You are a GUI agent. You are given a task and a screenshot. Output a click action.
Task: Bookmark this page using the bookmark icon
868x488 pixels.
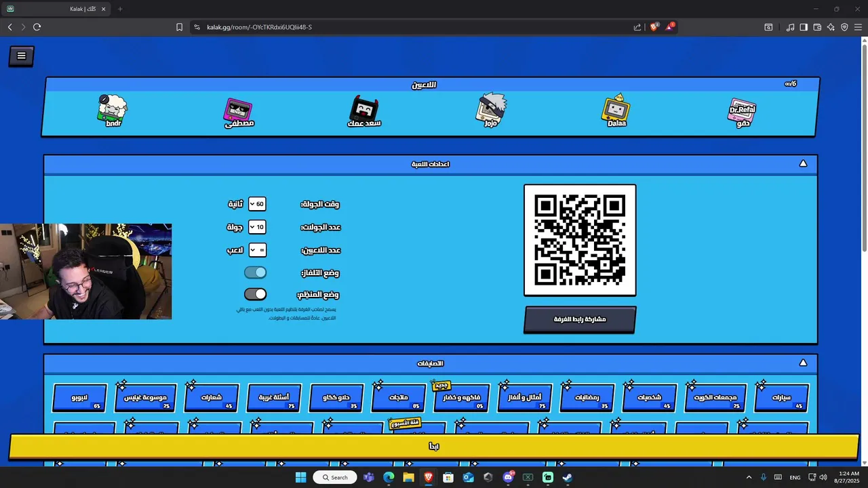click(x=179, y=27)
